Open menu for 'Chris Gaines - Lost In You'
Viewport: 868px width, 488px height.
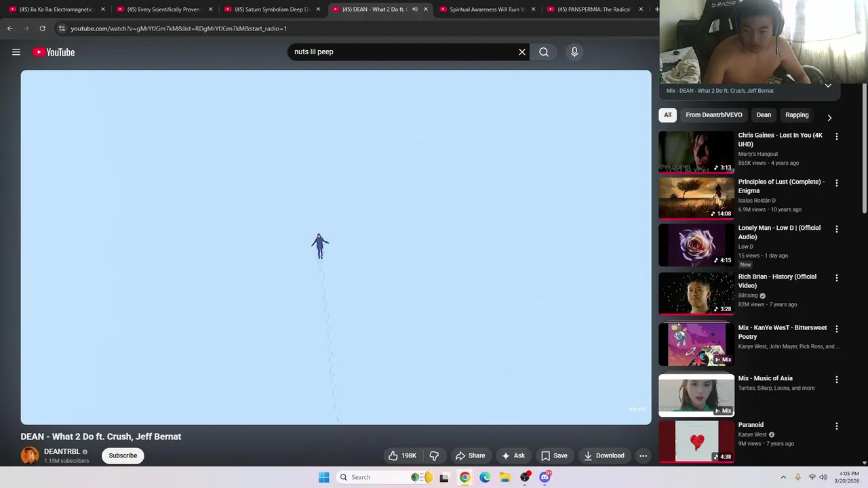836,137
